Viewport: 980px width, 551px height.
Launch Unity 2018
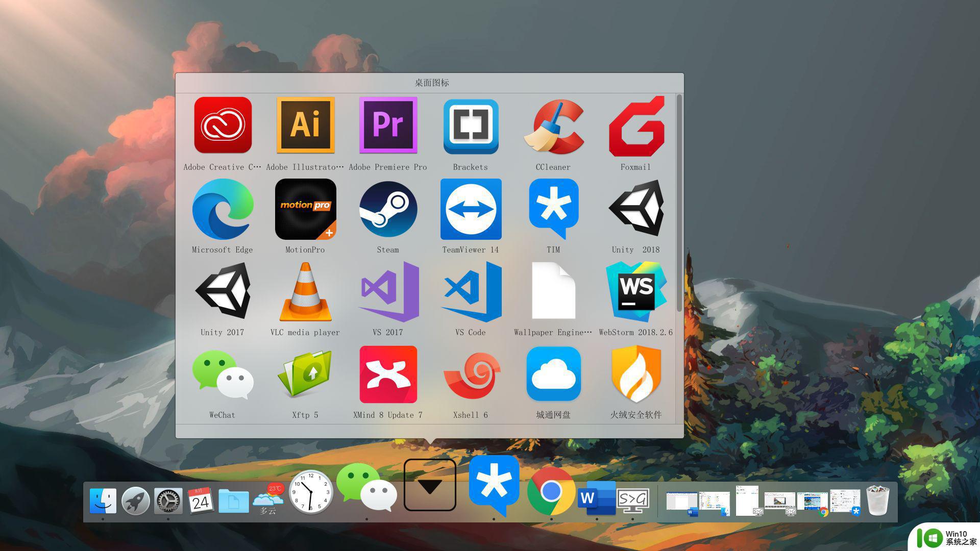coord(636,208)
